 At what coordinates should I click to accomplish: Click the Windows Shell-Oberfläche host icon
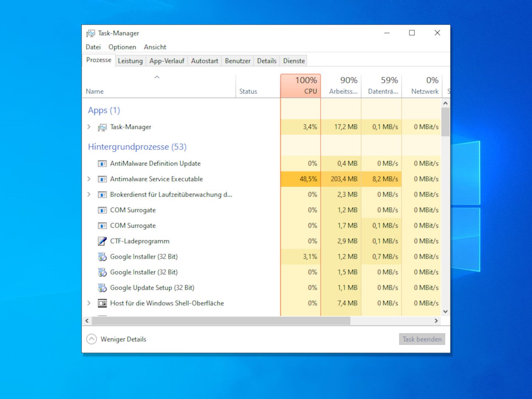pyautogui.click(x=102, y=303)
